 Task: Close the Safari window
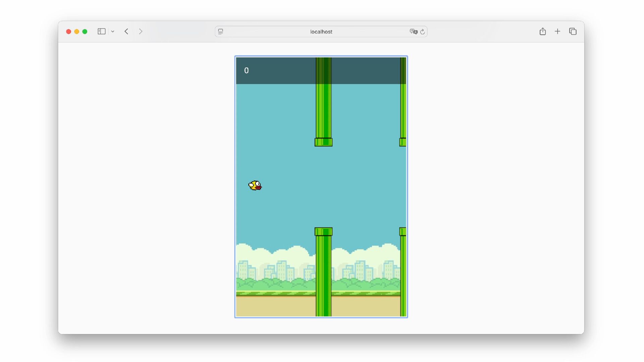(68, 32)
